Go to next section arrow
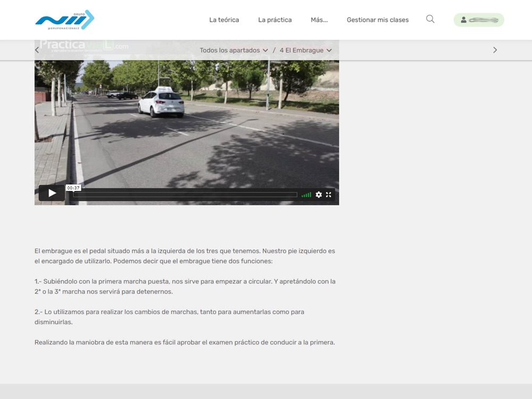The width and height of the screenshot is (532, 399). tap(495, 50)
